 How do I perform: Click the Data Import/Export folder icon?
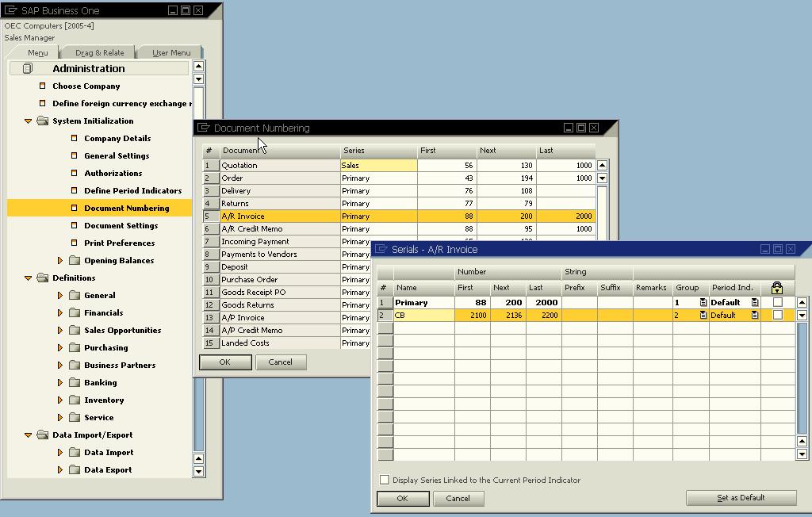click(x=43, y=435)
